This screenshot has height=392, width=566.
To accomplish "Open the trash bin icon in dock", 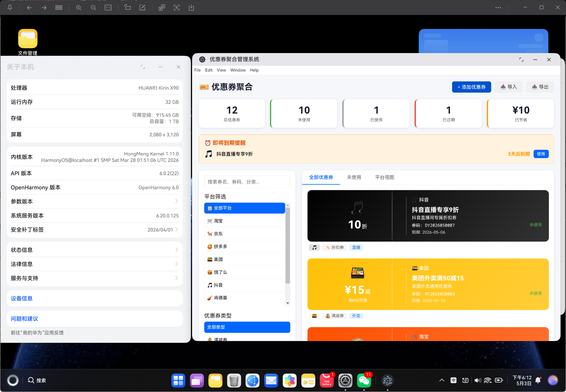I will click(x=234, y=380).
